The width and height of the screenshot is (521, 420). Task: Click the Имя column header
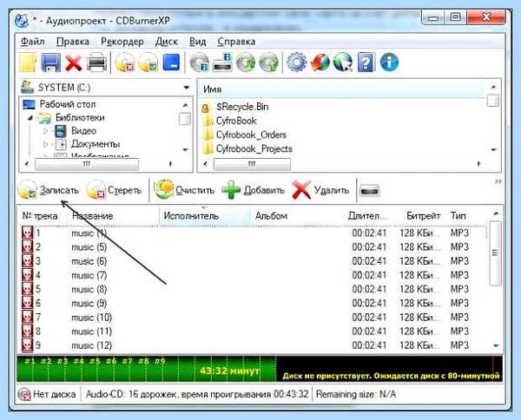tap(342, 89)
